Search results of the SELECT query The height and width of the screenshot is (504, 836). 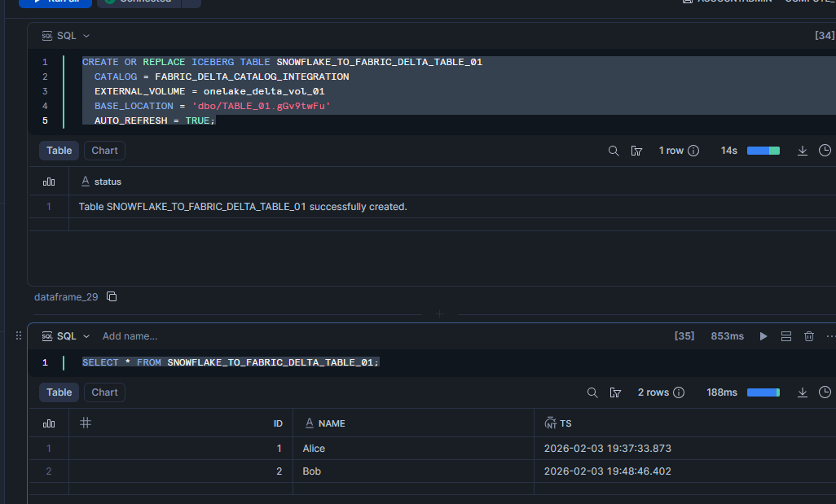592,392
